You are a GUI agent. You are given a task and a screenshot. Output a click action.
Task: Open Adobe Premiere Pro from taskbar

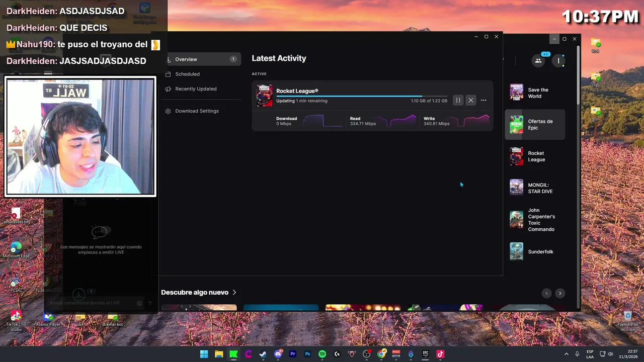point(293,354)
